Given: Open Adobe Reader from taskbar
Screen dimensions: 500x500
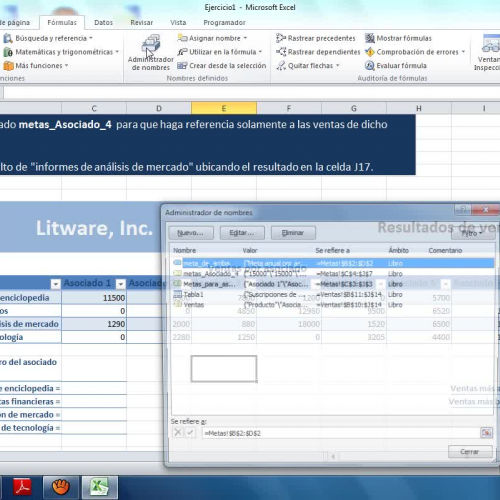Looking at the screenshot, I should tap(22, 487).
